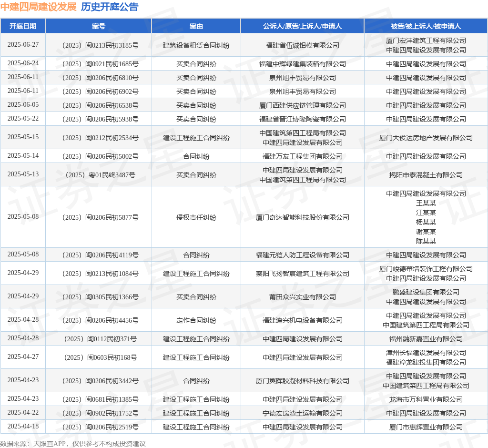Click defendant name 陈某某
Viewport: 488px width, 448px height.
tap(426, 241)
